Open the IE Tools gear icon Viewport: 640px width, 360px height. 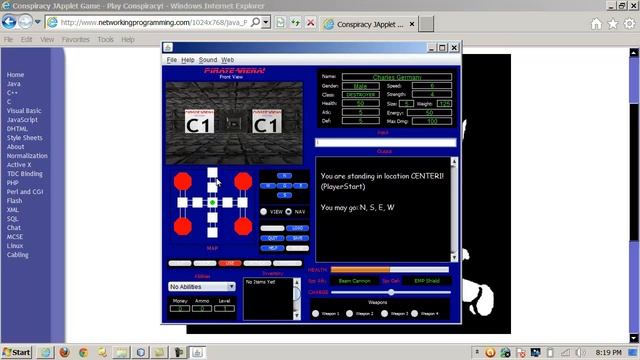tap(629, 24)
